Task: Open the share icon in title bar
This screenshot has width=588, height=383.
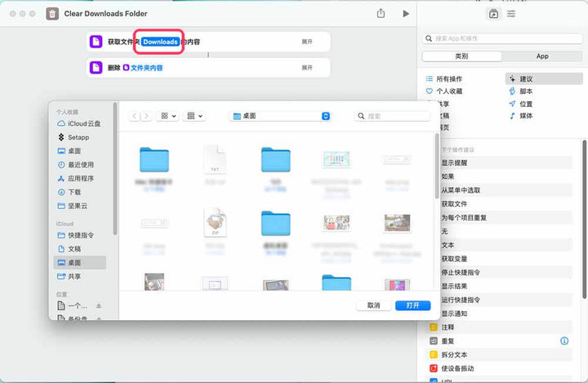Action: click(x=381, y=14)
